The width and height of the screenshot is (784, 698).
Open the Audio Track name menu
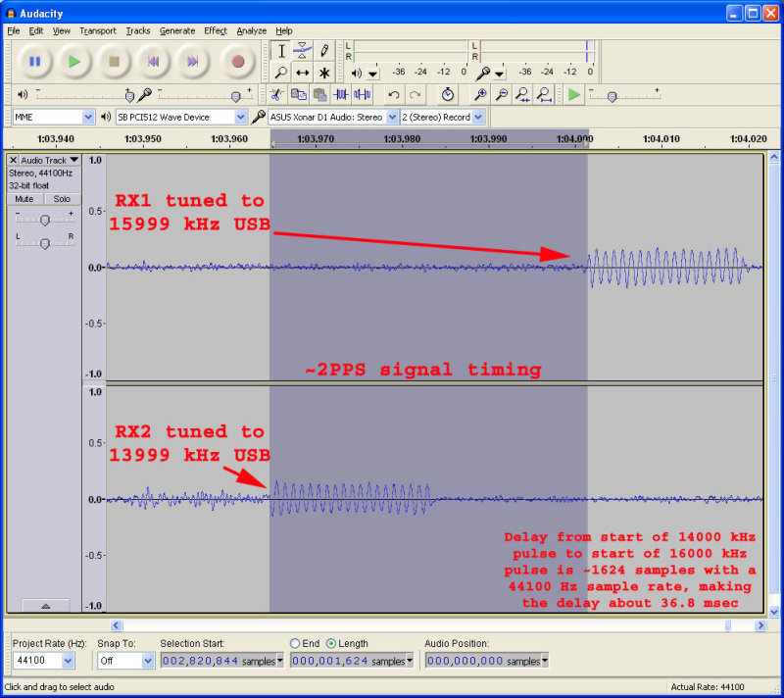50,160
